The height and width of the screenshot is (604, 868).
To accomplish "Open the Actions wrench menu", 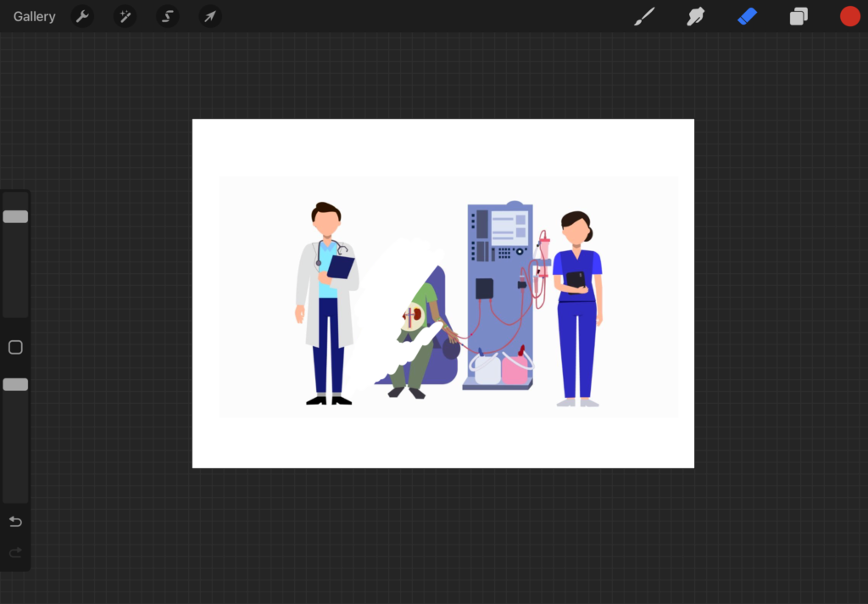I will click(x=82, y=17).
